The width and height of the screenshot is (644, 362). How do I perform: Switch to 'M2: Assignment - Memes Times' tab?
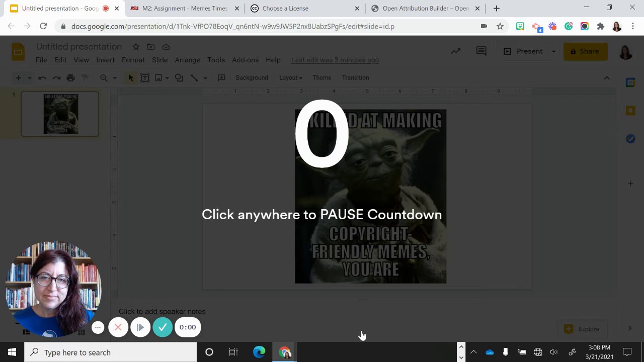[x=184, y=9]
